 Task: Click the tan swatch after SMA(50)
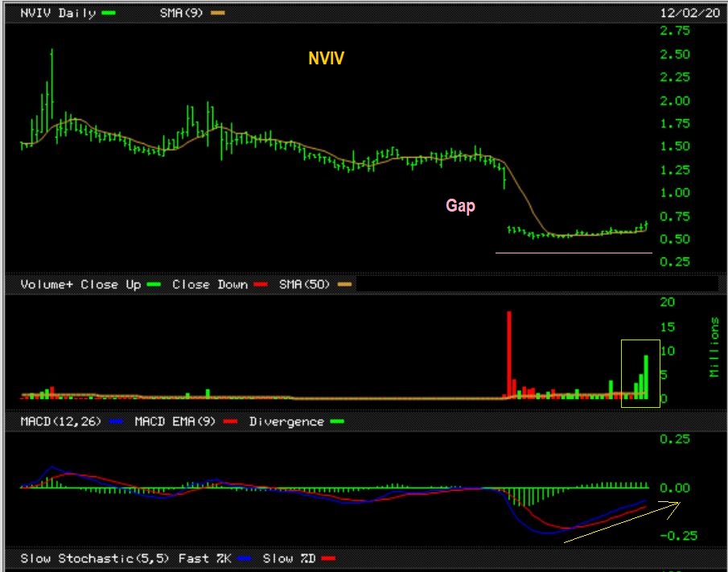click(344, 285)
